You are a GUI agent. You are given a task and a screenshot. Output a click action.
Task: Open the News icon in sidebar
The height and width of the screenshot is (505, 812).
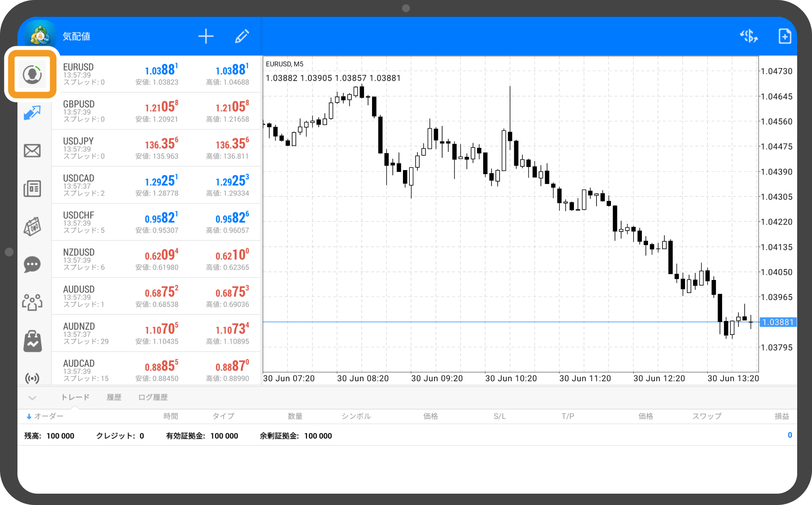point(32,189)
